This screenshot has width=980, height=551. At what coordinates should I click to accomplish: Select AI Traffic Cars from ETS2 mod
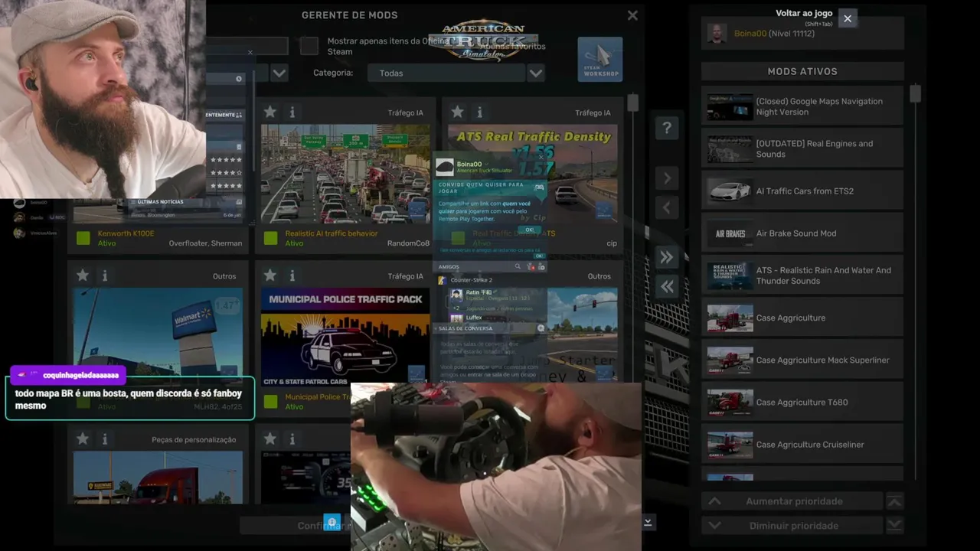click(x=802, y=191)
